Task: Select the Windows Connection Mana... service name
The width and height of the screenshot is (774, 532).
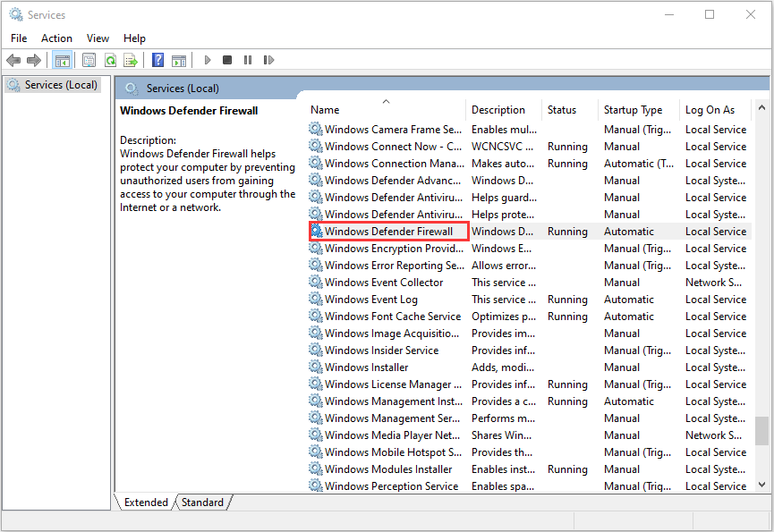Action: [x=395, y=164]
